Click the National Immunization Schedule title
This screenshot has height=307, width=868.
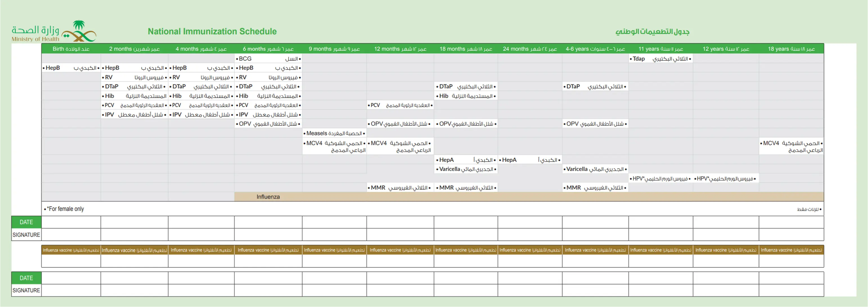(x=212, y=31)
